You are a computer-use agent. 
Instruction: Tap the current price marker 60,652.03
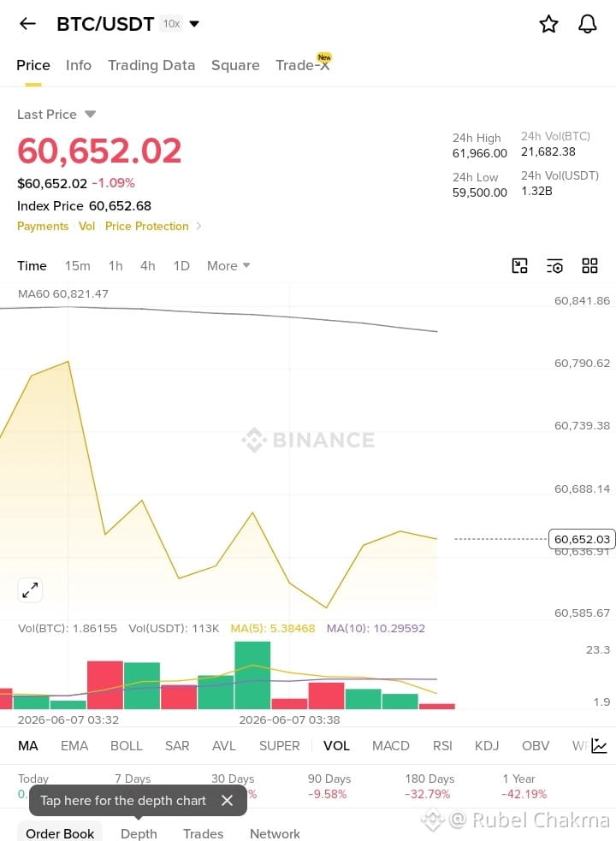click(582, 539)
